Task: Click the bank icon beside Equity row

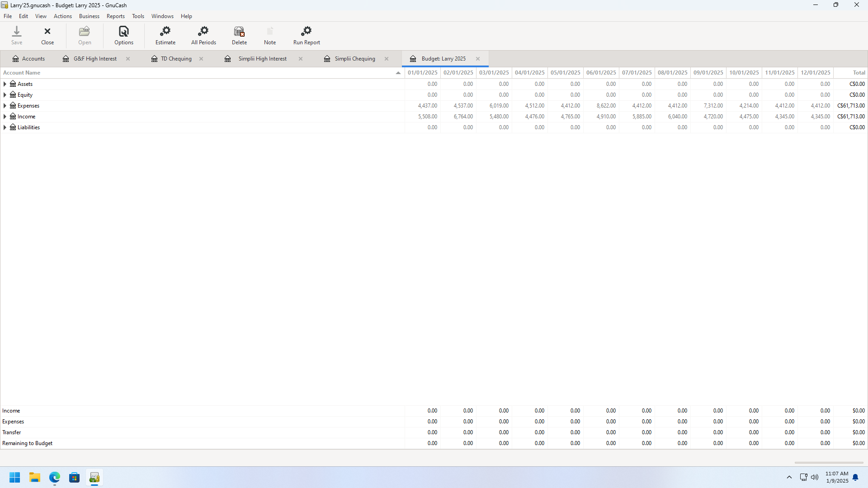Action: coord(13,95)
